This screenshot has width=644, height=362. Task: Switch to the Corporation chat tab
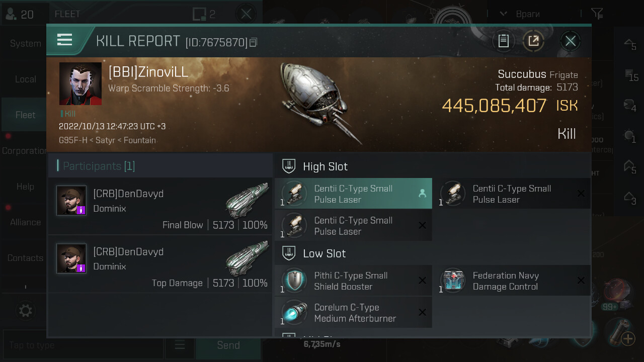(x=25, y=150)
